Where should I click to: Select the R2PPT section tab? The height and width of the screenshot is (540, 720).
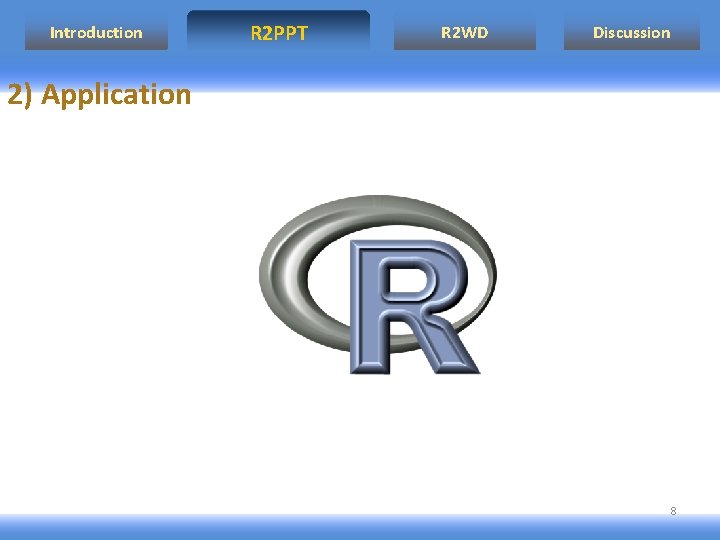click(279, 30)
